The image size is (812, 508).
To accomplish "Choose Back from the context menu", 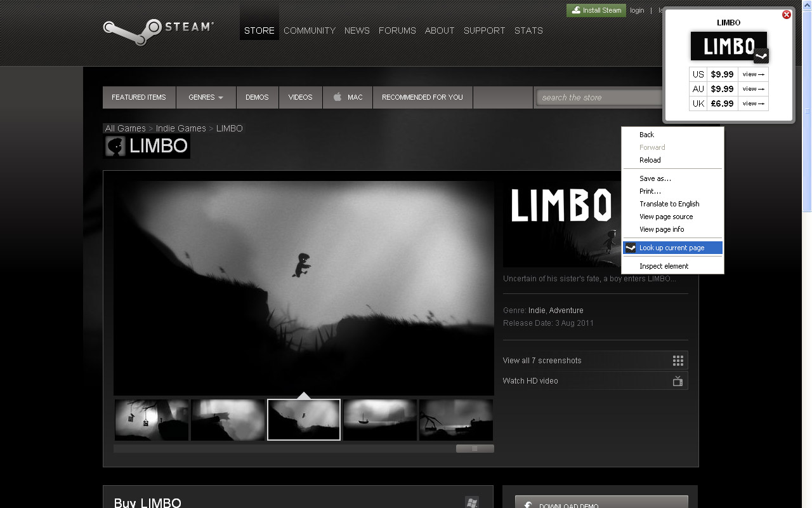I will click(672, 135).
